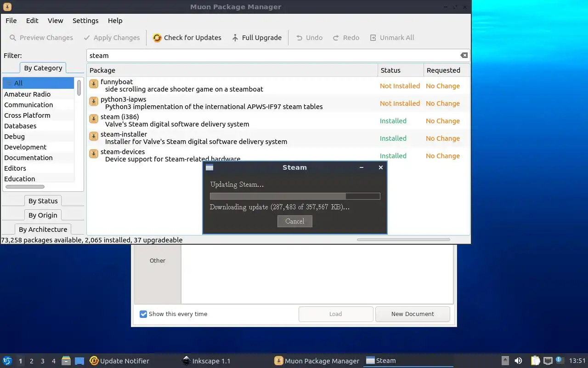Click steam-installer's Installed status
The height and width of the screenshot is (368, 588).
coord(393,138)
